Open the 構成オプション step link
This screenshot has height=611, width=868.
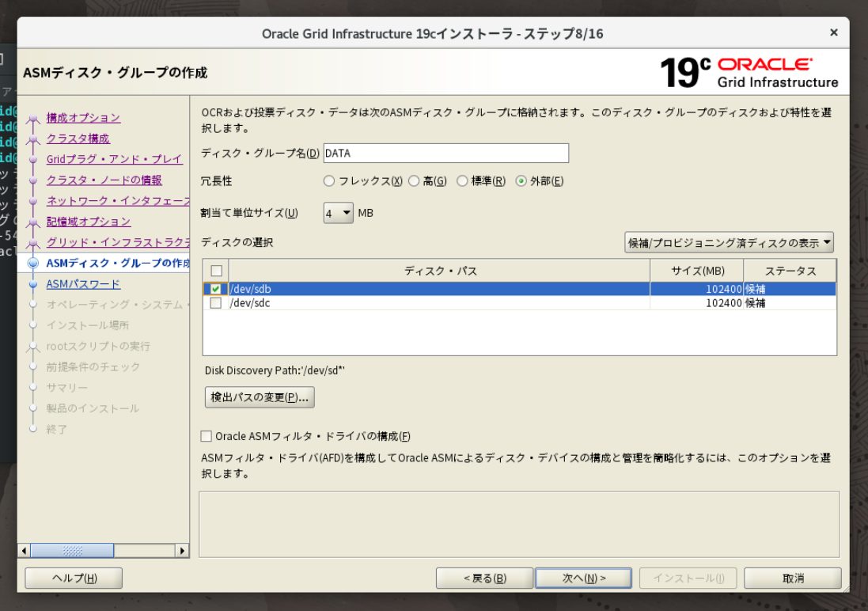83,118
